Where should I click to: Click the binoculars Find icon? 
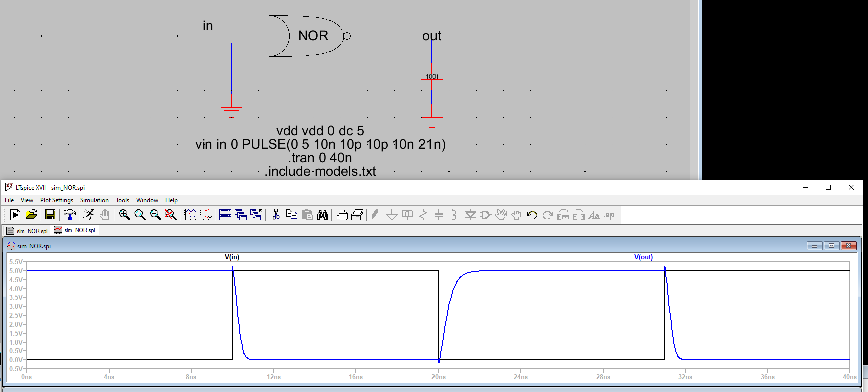click(x=323, y=215)
